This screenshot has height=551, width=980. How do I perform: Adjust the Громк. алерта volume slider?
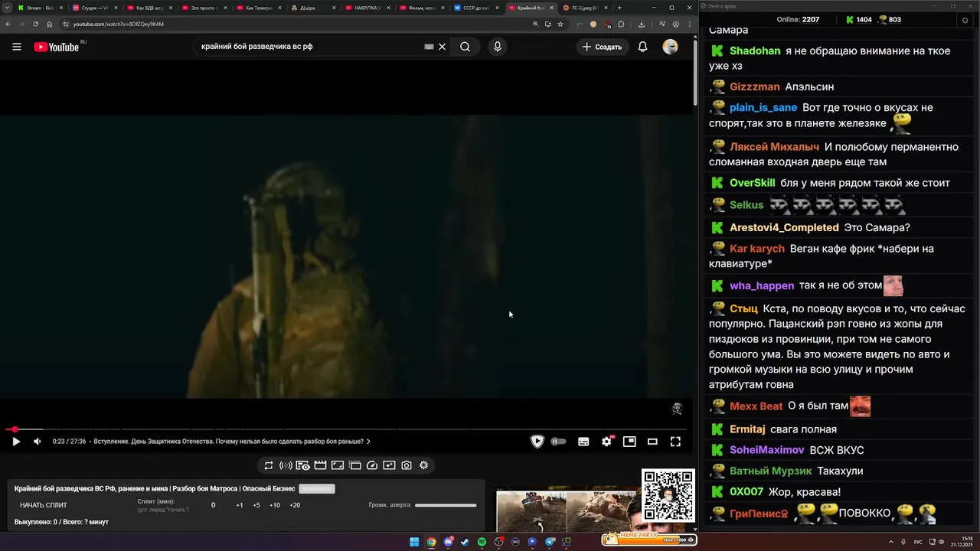pyautogui.click(x=446, y=505)
